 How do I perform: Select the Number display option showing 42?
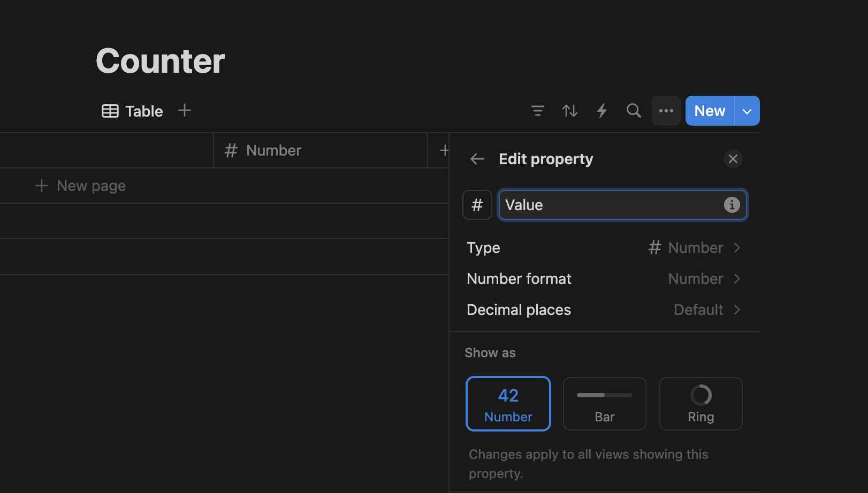click(508, 404)
